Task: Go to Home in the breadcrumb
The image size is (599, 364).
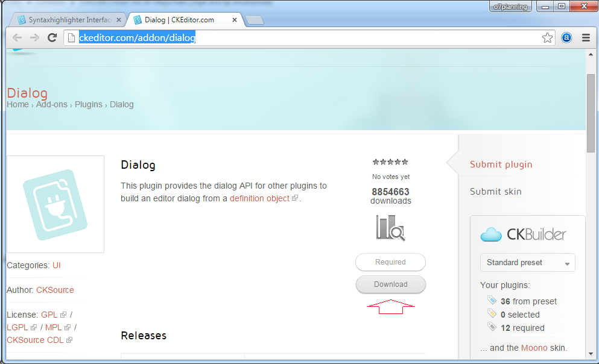Action: [x=17, y=104]
